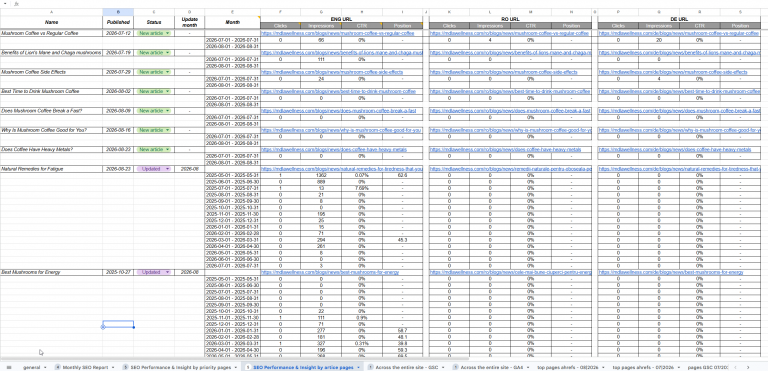Select the Across the entire site - GA4 tab
This screenshot has width=768, height=371.
click(x=491, y=367)
